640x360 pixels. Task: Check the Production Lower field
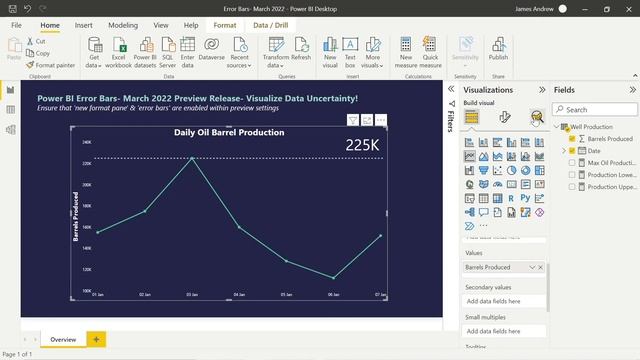click(572, 175)
